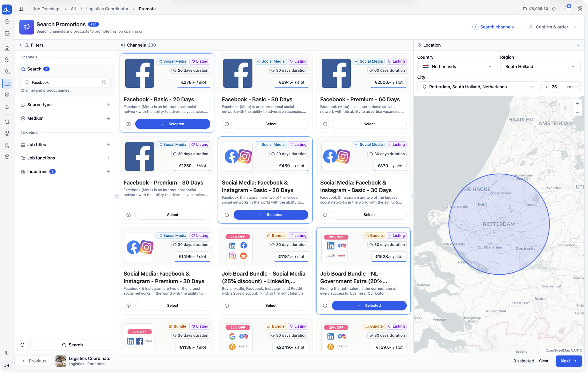Change the km distance unit
This screenshot has width=588, height=373.
tap(572, 87)
